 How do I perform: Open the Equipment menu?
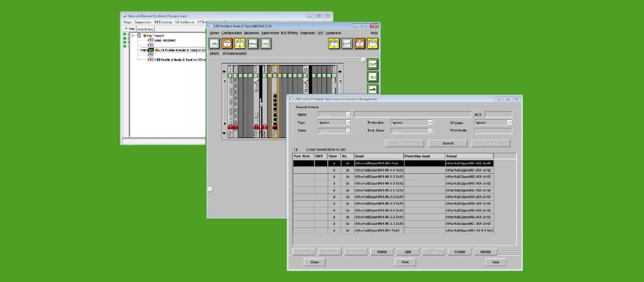click(x=333, y=33)
